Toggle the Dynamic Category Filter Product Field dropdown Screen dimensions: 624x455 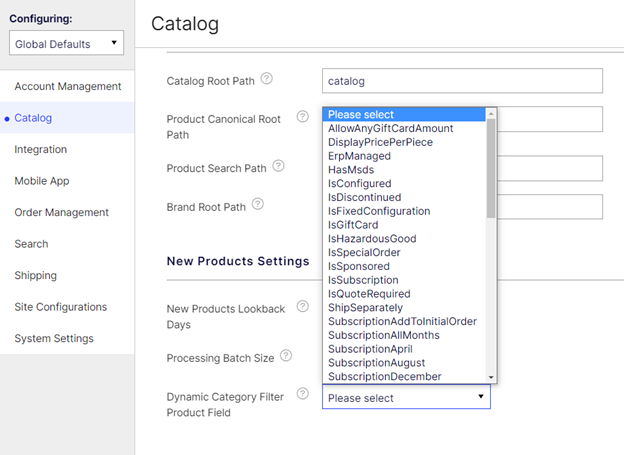pos(406,397)
